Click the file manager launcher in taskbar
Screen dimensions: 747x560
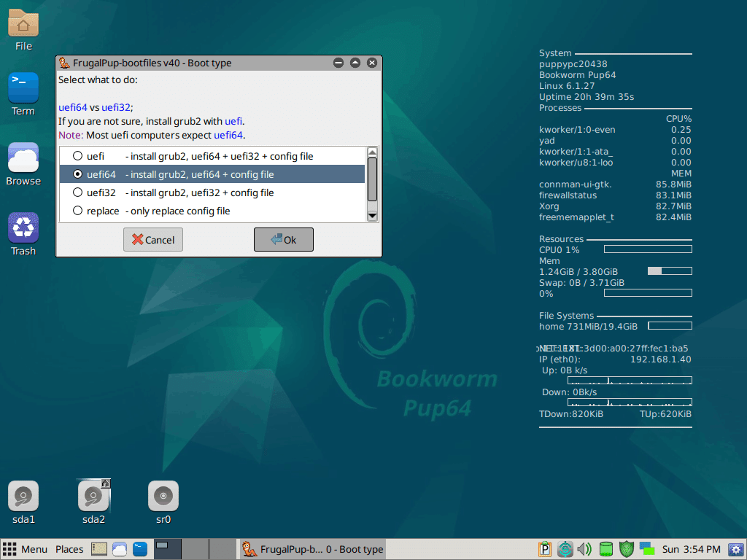(99, 549)
